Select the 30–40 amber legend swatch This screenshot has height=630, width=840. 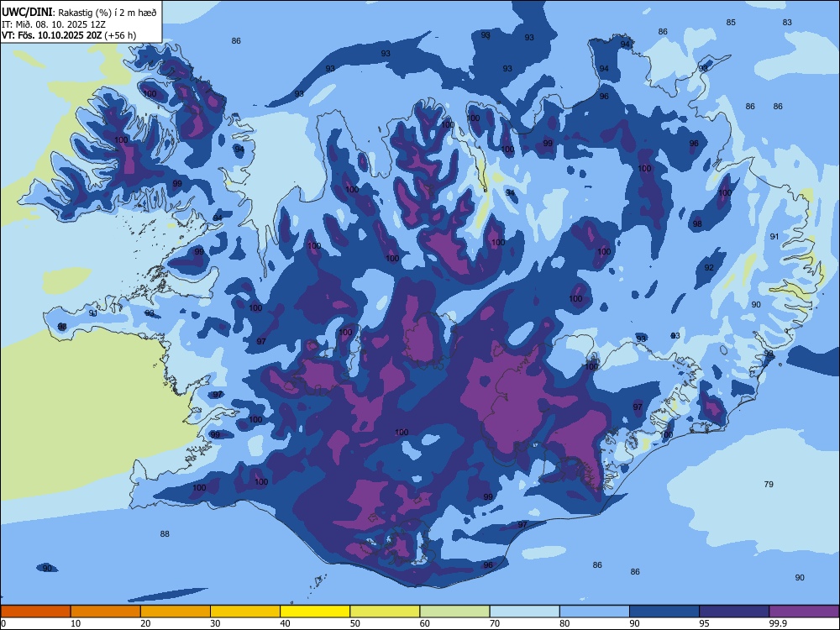(245, 612)
